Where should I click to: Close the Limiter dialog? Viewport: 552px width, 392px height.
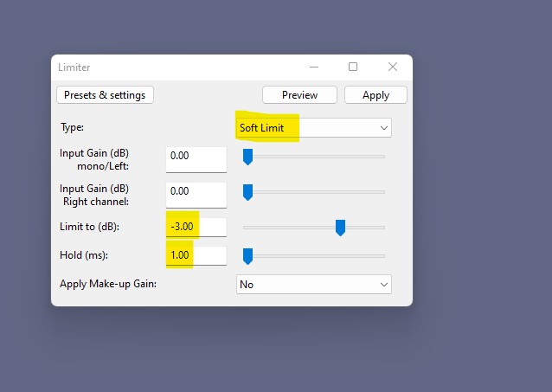(x=393, y=67)
